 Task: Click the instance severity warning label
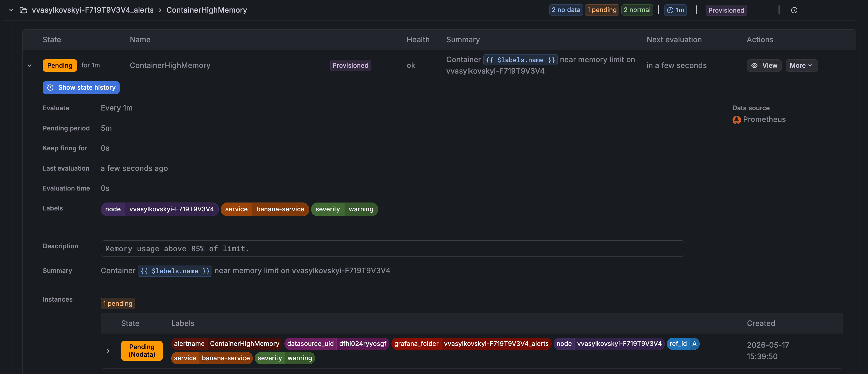[285, 358]
